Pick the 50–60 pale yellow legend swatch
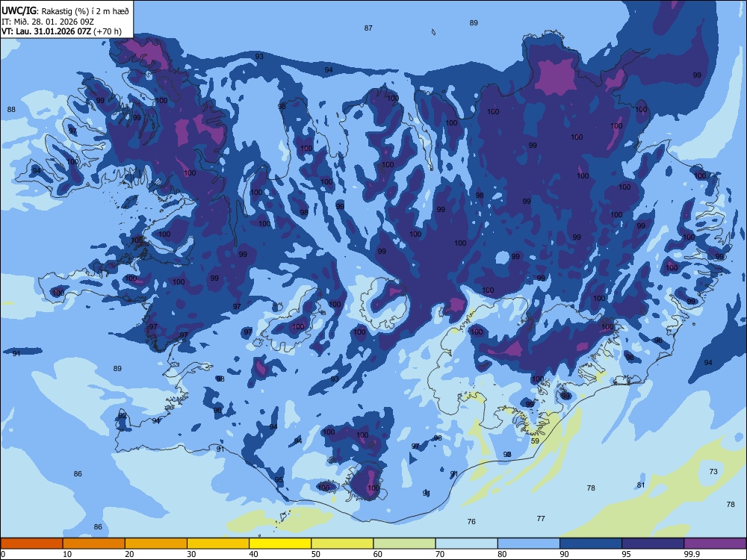Image resolution: width=747 pixels, height=560 pixels. coord(342,544)
